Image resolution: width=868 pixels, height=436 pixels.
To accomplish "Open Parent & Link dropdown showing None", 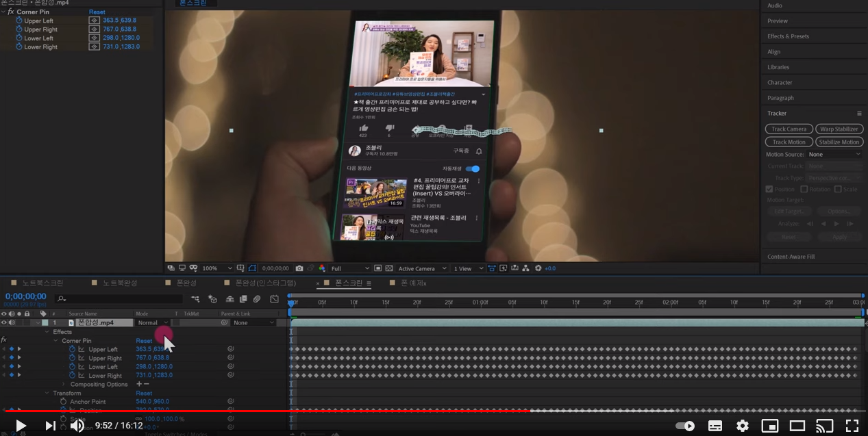I will click(253, 322).
